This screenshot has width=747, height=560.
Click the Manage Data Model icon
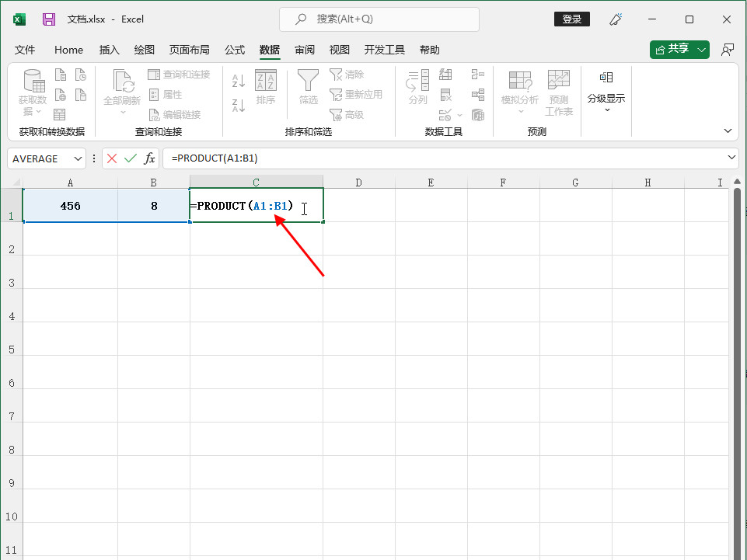coord(478,115)
